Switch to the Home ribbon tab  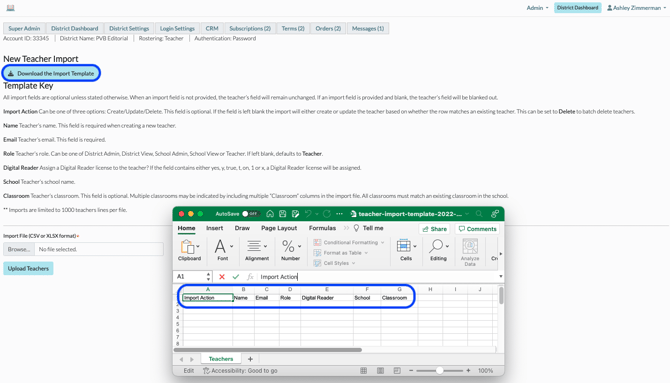186,228
